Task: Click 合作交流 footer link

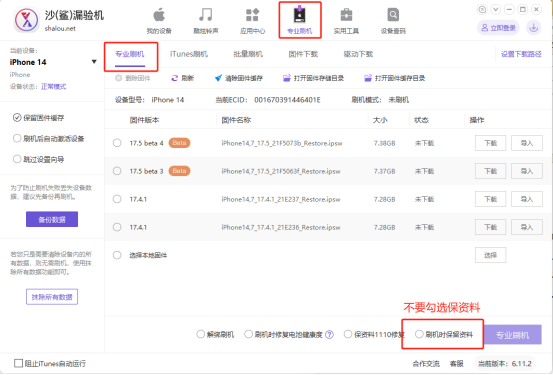Action: point(426,364)
